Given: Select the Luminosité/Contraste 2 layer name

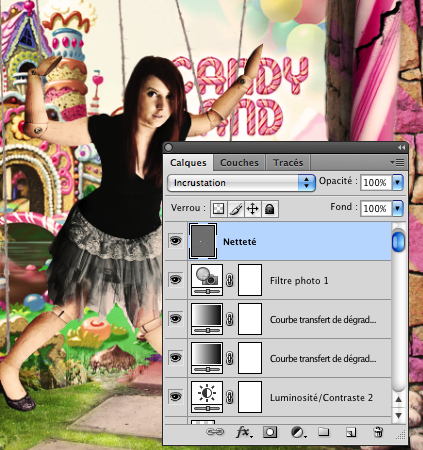Looking at the screenshot, I should (x=321, y=398).
